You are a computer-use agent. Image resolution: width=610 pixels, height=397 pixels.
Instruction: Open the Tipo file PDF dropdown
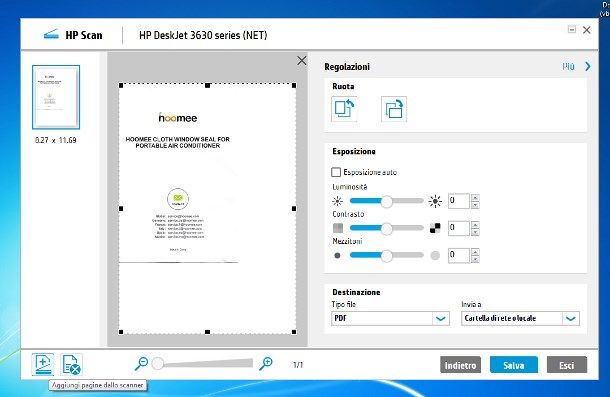(x=390, y=318)
